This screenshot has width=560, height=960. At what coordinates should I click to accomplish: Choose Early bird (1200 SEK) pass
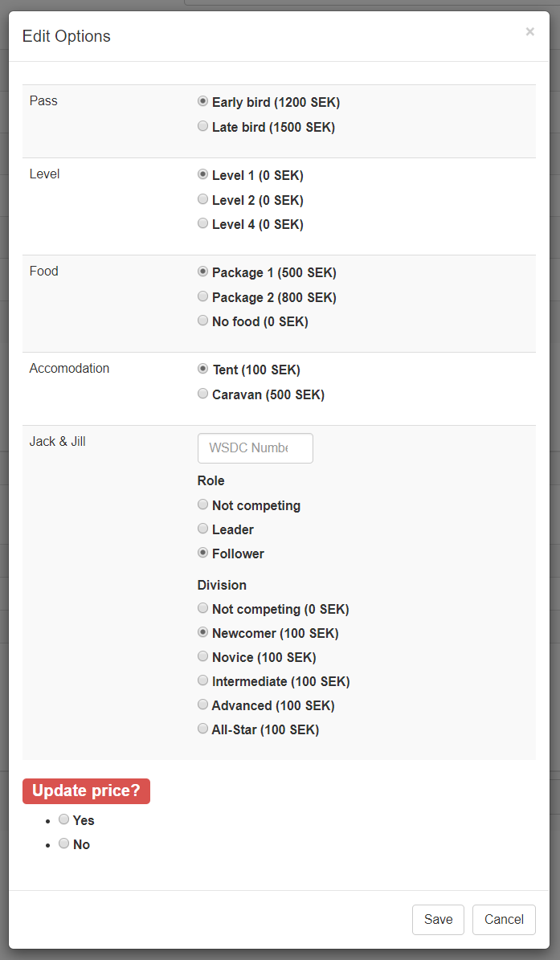(x=203, y=102)
